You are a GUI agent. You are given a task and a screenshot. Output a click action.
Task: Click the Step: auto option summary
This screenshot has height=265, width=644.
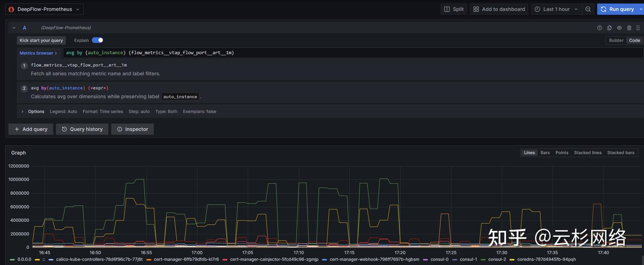pos(139,112)
